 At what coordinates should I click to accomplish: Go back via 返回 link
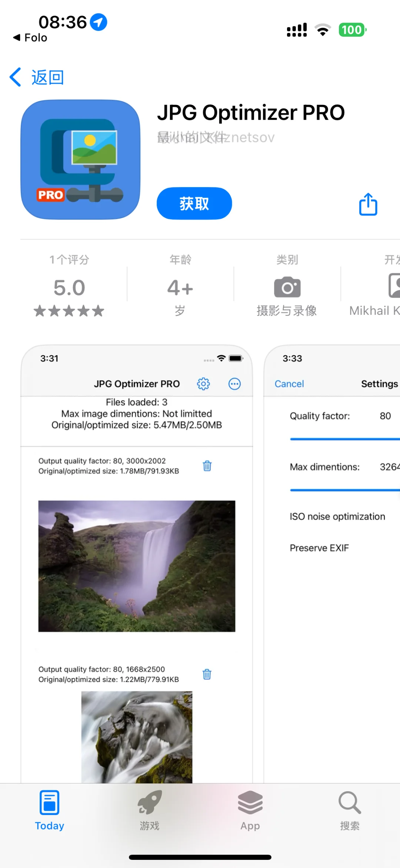click(47, 77)
